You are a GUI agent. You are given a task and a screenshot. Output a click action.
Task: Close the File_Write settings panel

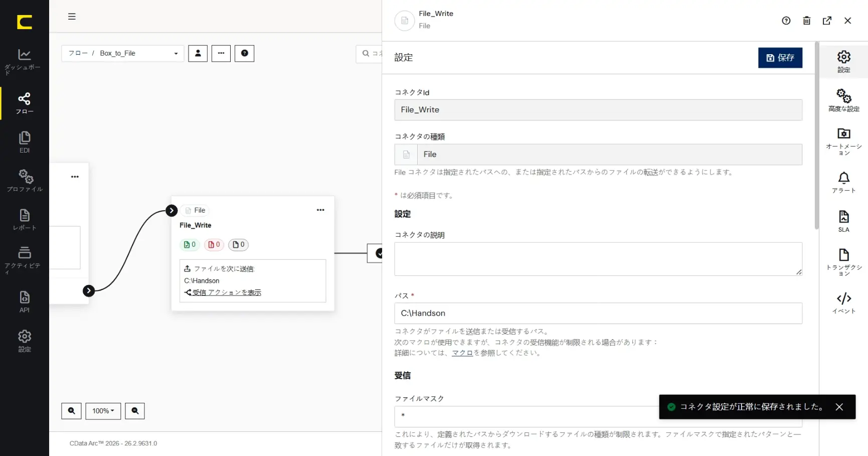coord(848,21)
